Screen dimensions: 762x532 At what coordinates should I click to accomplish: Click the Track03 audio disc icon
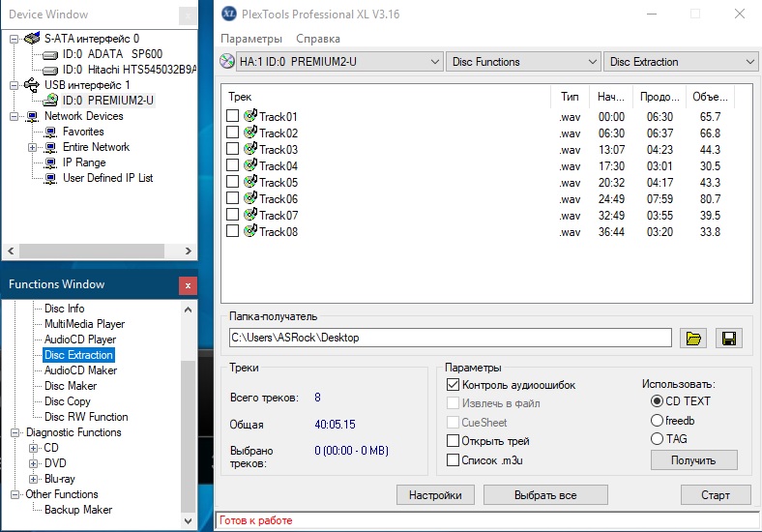[x=250, y=149]
